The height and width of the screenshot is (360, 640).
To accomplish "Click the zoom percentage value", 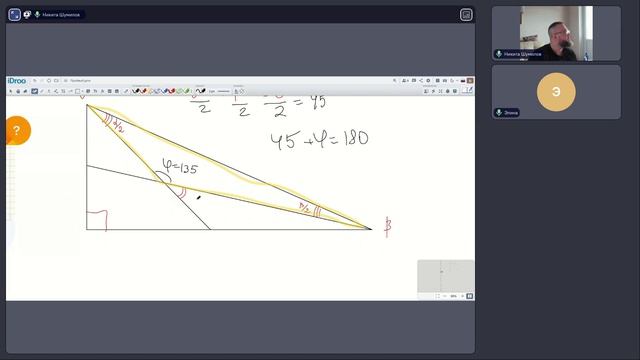I will (x=453, y=296).
